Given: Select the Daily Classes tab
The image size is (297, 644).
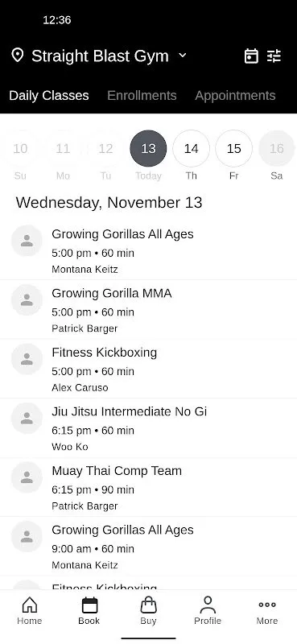Looking at the screenshot, I should tap(49, 95).
